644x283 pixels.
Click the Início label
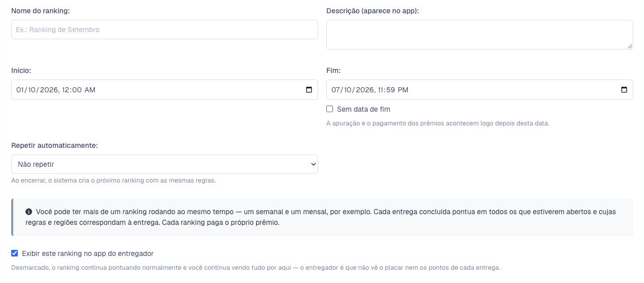click(21, 70)
